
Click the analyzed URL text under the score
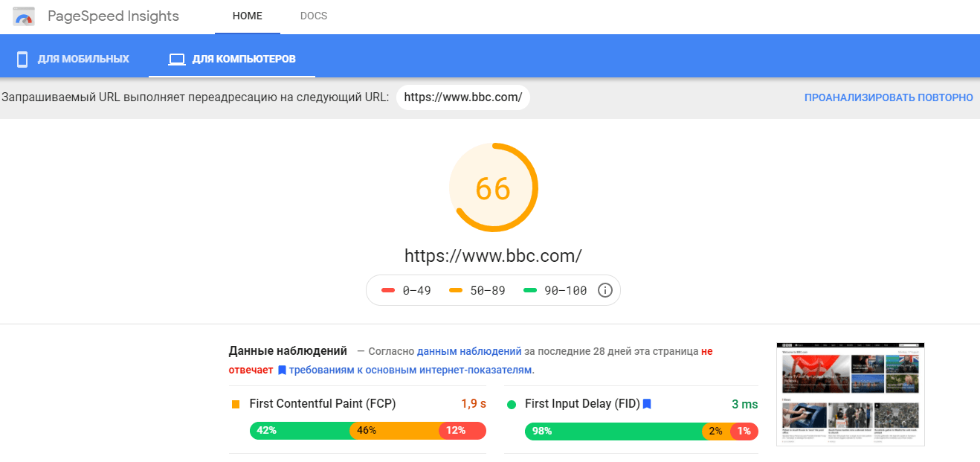(x=493, y=256)
